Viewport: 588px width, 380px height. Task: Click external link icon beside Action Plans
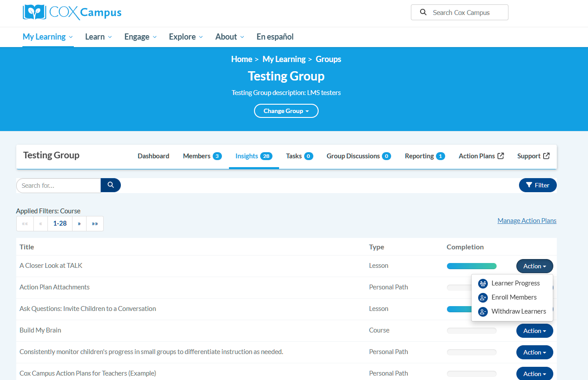click(501, 156)
